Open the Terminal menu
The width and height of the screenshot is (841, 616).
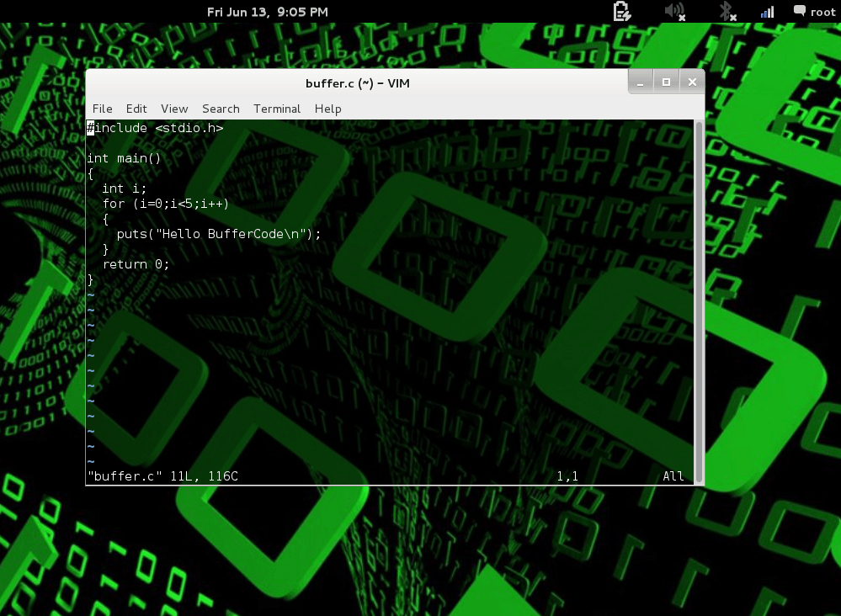click(x=277, y=109)
